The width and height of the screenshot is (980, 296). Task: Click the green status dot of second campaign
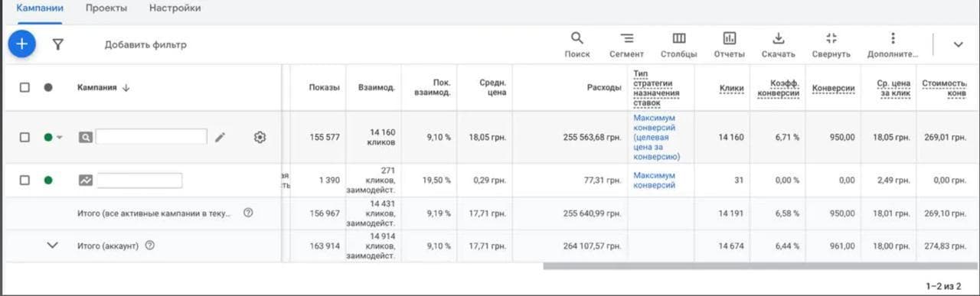tap(48, 181)
